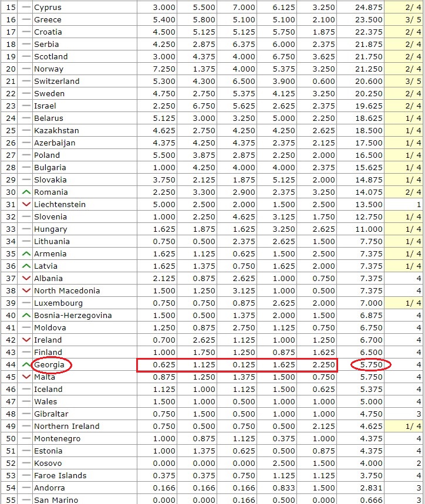
Task: Click the country name Sweden
Action: (x=49, y=93)
